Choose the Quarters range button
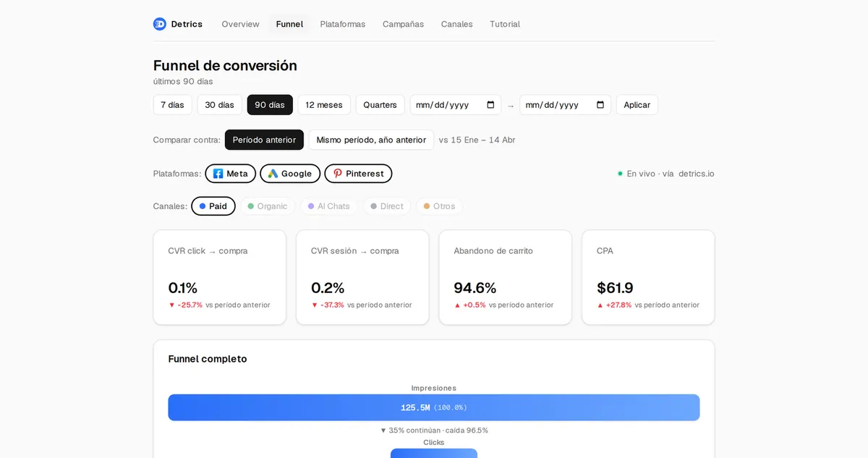Viewport: 868px width, 458px height. pyautogui.click(x=380, y=105)
